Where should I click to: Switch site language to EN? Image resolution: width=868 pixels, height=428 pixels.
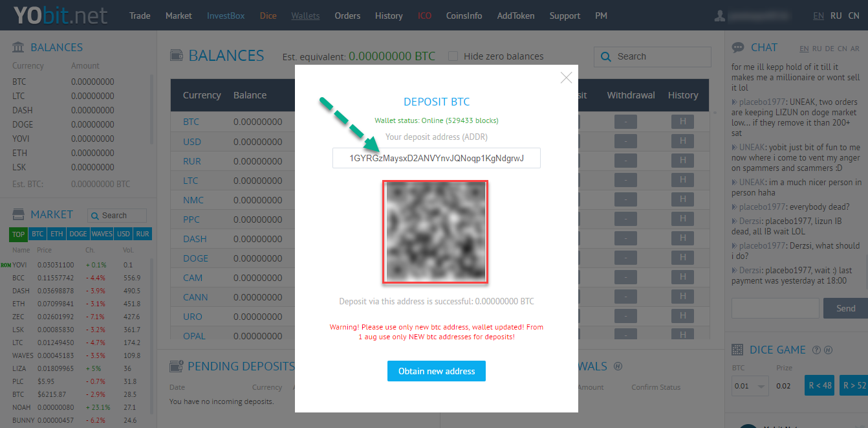coord(818,16)
